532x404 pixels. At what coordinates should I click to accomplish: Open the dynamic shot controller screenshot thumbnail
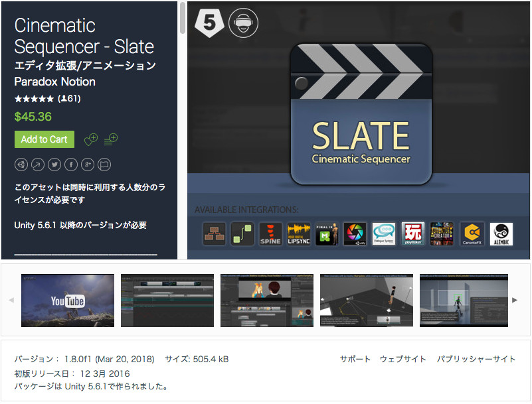[464, 301]
